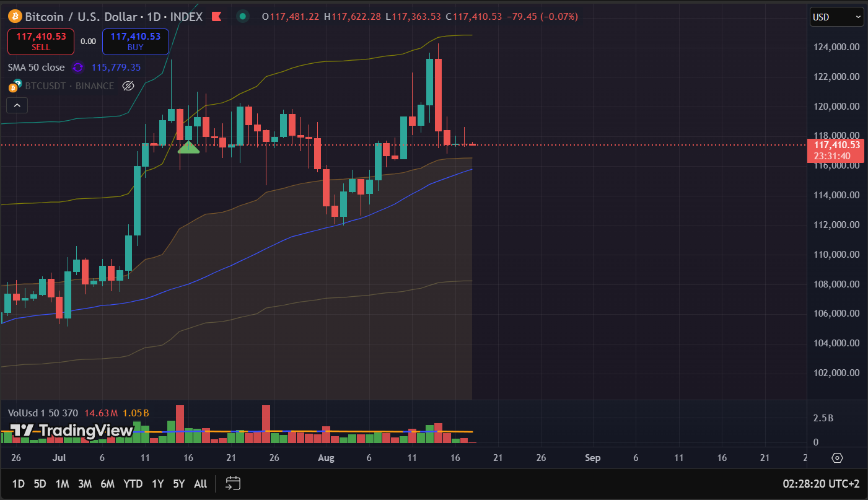The image size is (868, 500).
Task: Click the SMA value 115,779.35
Action: click(116, 68)
